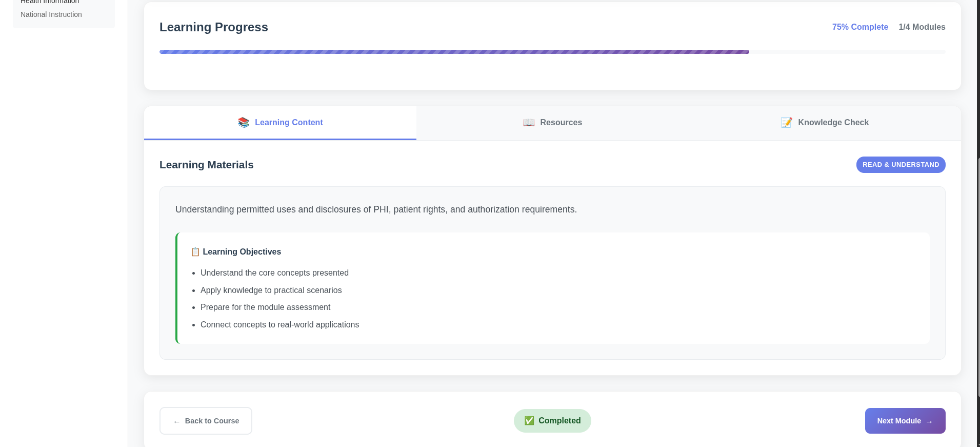This screenshot has width=980, height=447.
Task: Click the memo pencil Knowledge Check icon
Action: coord(787,123)
